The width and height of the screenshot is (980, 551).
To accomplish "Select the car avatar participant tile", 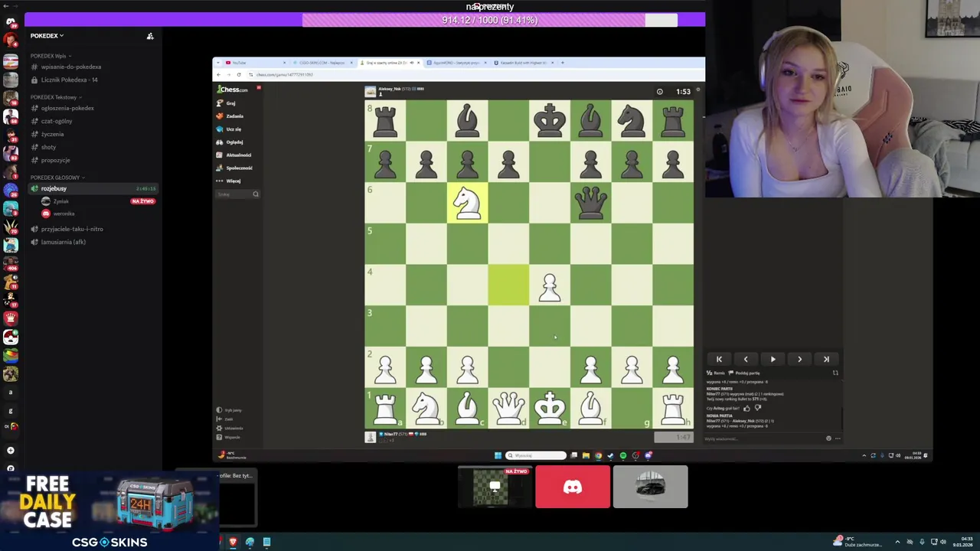I will 650,487.
